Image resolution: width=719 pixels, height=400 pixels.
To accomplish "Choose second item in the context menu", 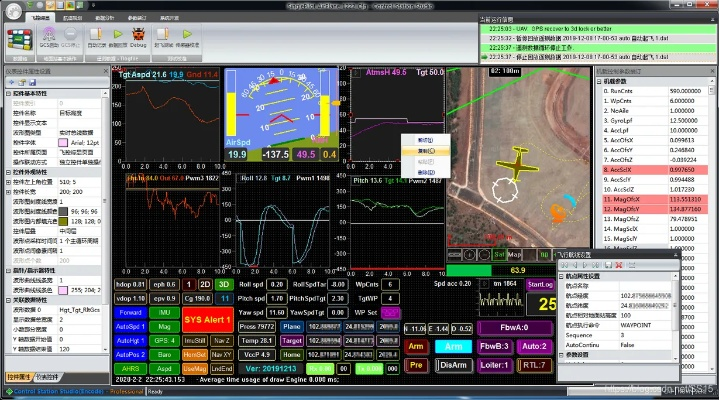I will point(426,150).
